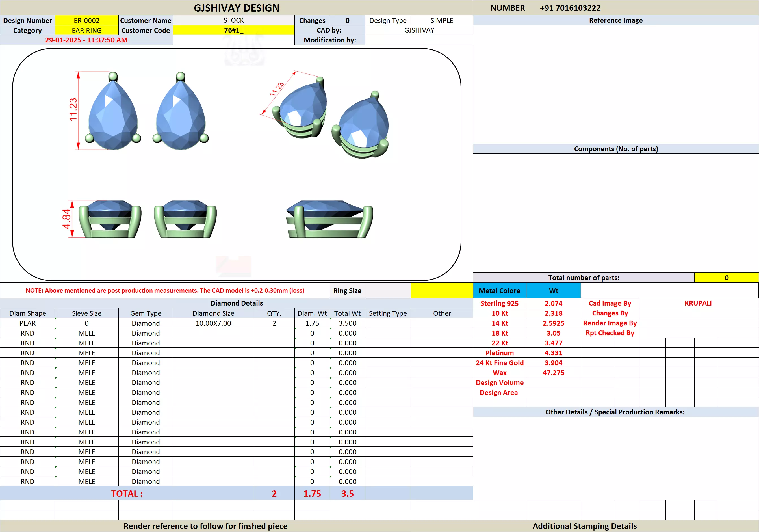Click the red date and time stamp cell
This screenshot has width=759, height=532.
point(86,40)
